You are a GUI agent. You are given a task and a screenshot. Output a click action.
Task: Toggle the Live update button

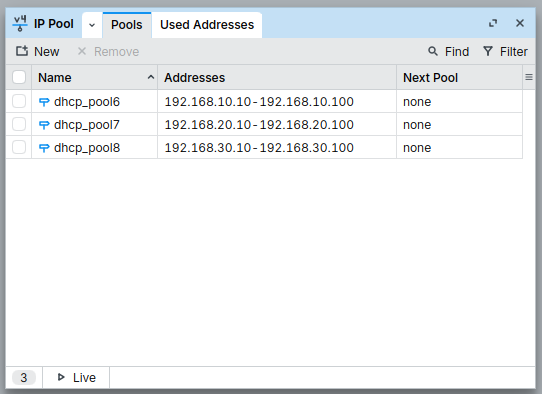tap(76, 377)
